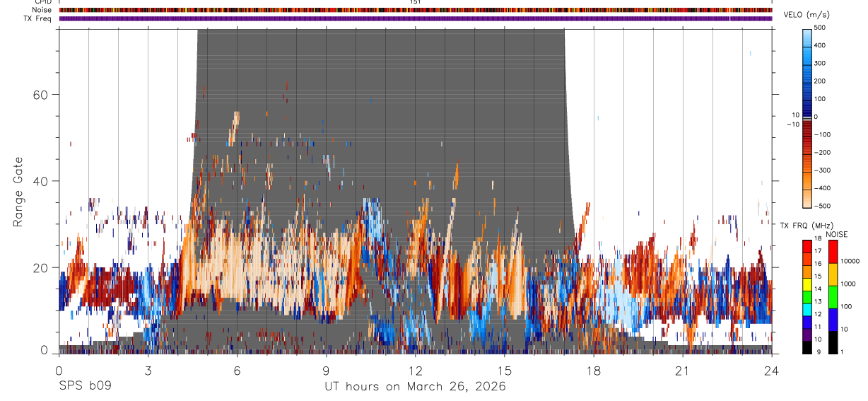Click the 20 tick on Range Gate axis
The height and width of the screenshot is (401, 868).
click(x=40, y=267)
